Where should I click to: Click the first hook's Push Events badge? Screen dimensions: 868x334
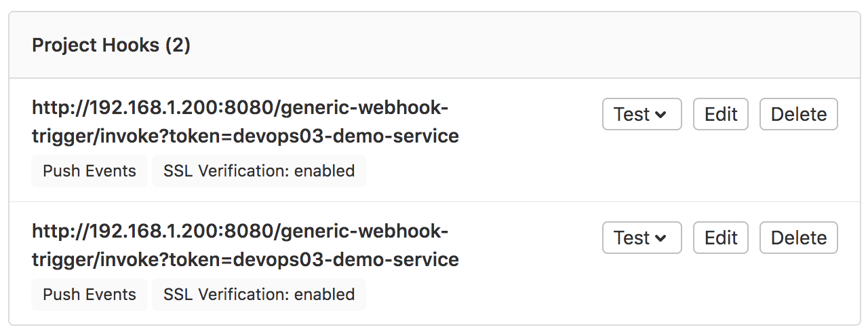(90, 171)
